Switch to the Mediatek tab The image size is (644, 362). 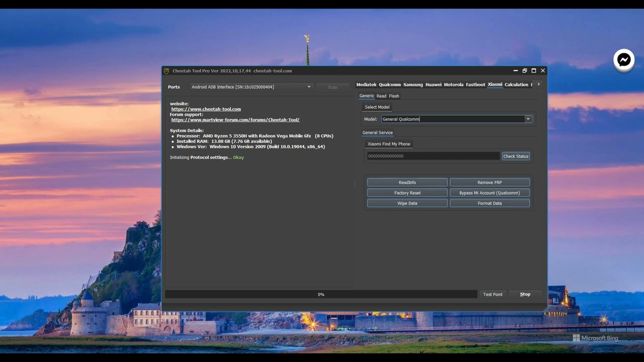coord(366,84)
